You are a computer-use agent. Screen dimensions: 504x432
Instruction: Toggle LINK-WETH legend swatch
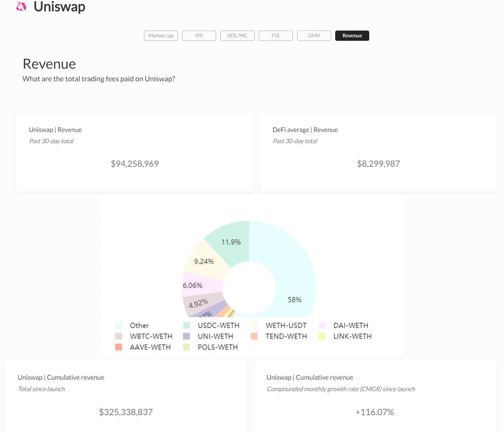point(322,336)
